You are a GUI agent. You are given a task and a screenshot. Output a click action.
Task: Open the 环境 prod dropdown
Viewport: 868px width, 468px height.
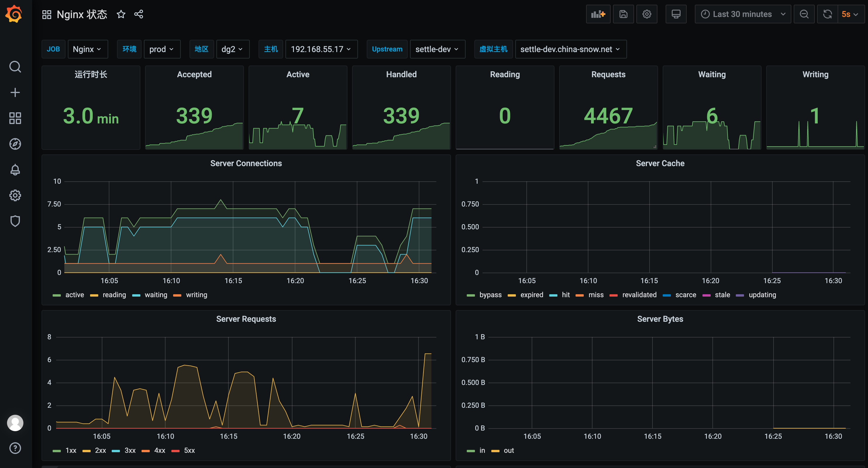point(162,49)
